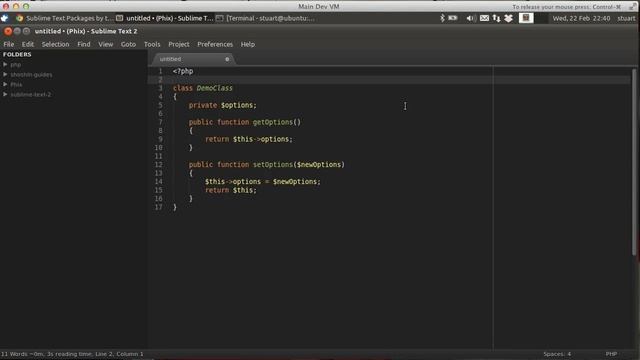640x360 pixels.
Task: Click the setOptions function name
Action: (273, 164)
